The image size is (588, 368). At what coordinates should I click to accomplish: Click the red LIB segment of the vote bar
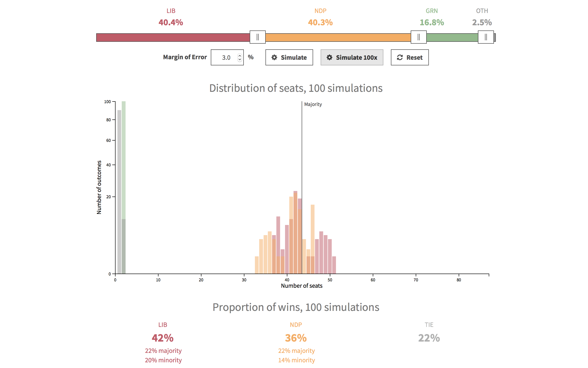click(173, 38)
